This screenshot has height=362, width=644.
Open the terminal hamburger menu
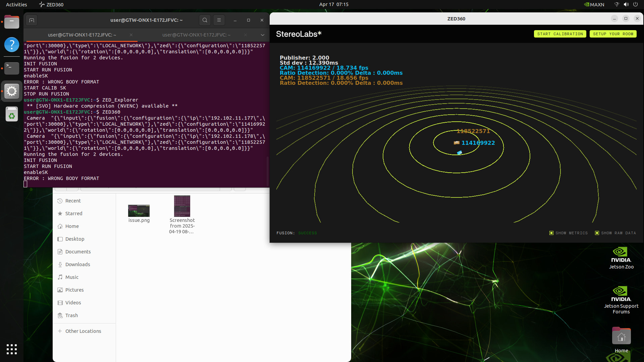point(219,20)
